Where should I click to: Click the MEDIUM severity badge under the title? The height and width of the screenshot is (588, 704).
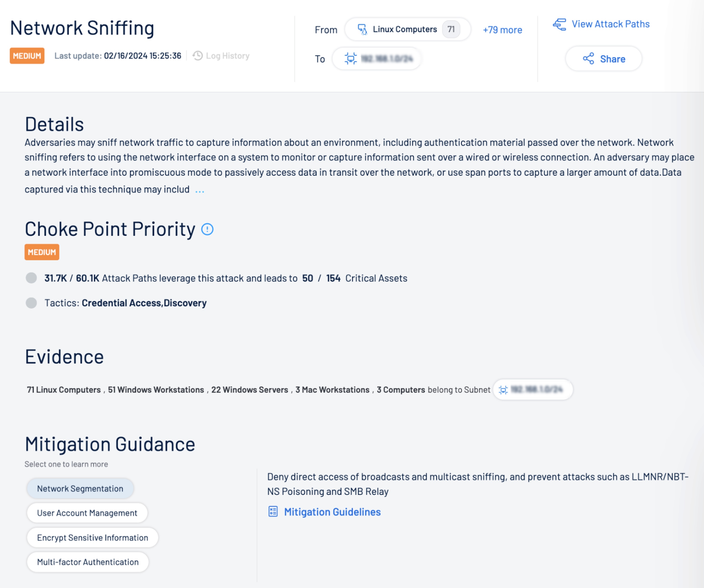(x=27, y=56)
